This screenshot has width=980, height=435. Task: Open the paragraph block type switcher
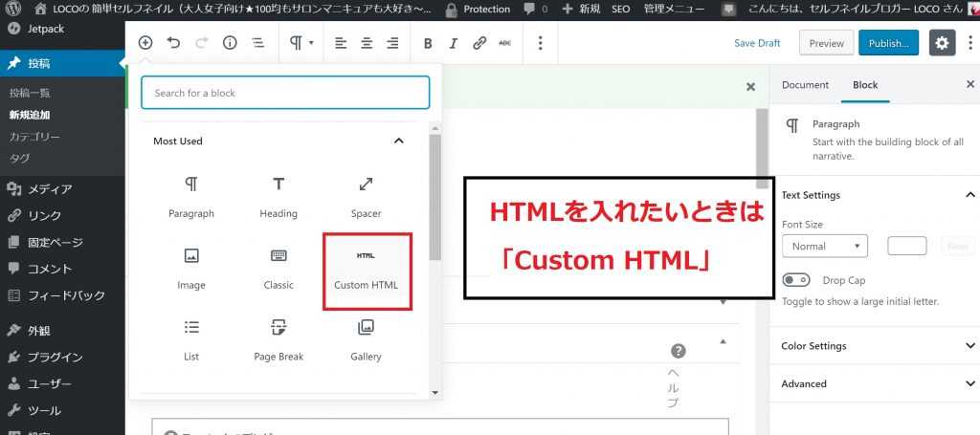301,42
